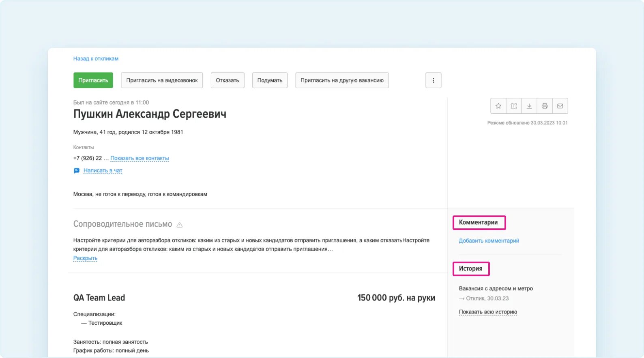Expand cover letter with Раскрыть link
Viewport: 644px width, 358px height.
tap(85, 258)
